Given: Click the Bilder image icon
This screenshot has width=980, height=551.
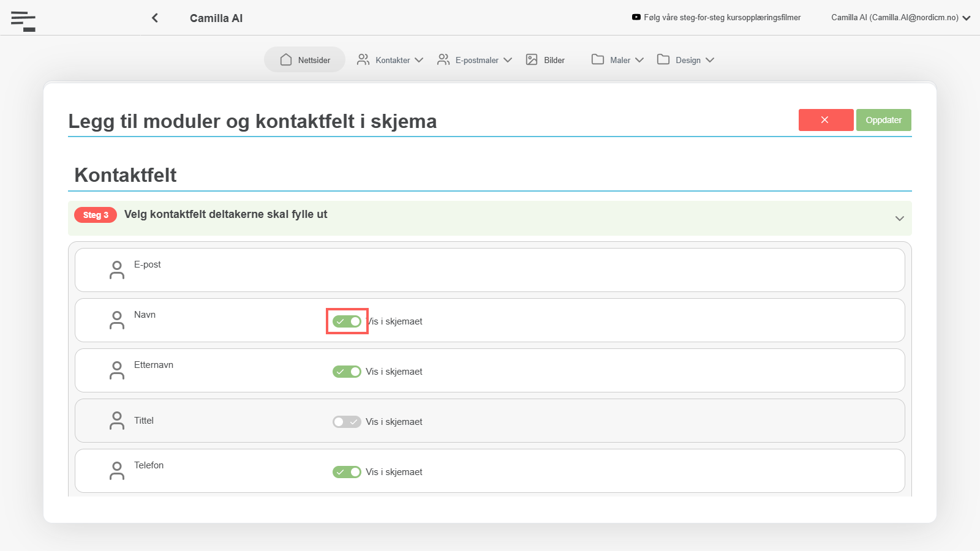Looking at the screenshot, I should [532, 59].
